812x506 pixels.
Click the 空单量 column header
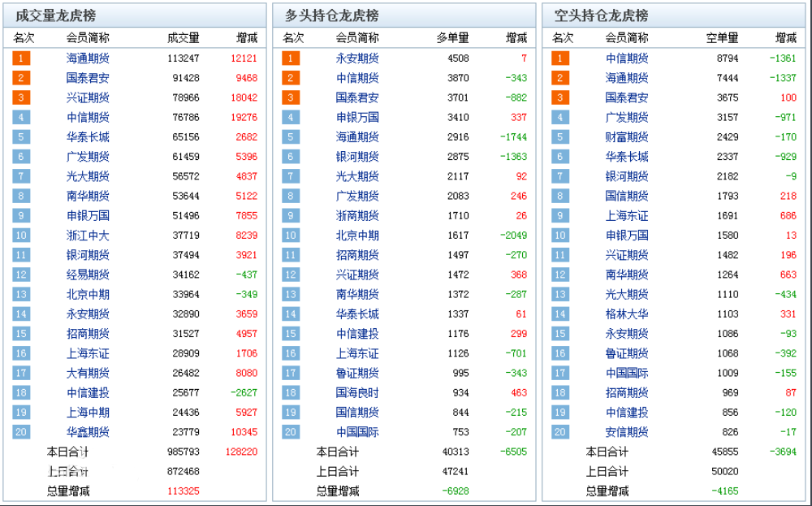(x=723, y=38)
